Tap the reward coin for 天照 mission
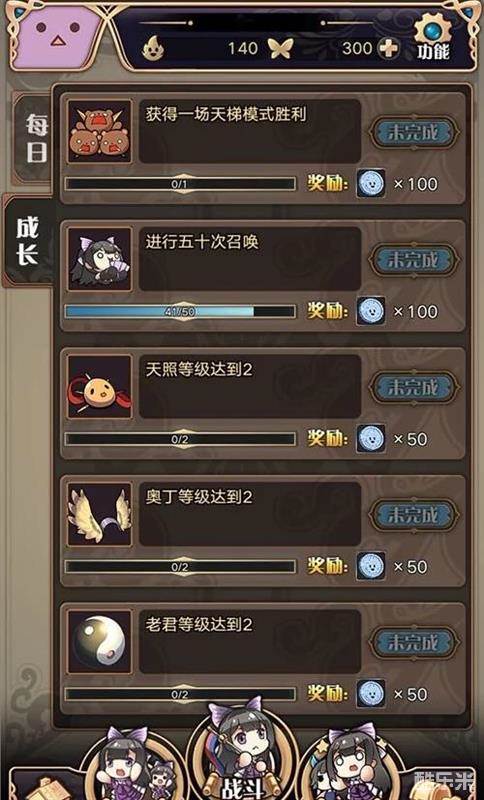The image size is (484, 800). coord(371,438)
